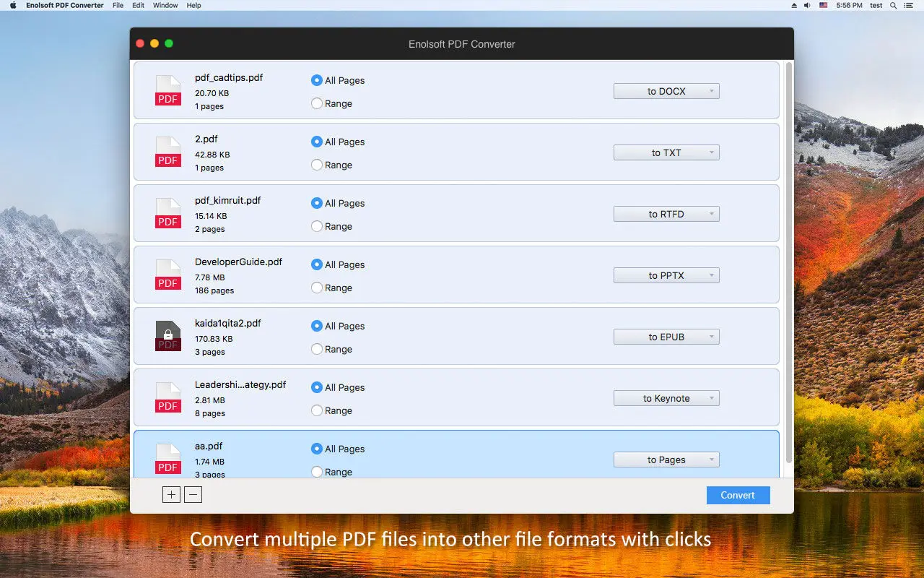This screenshot has width=924, height=578.
Task: Remove the selected file using the minus button
Action: tap(193, 494)
